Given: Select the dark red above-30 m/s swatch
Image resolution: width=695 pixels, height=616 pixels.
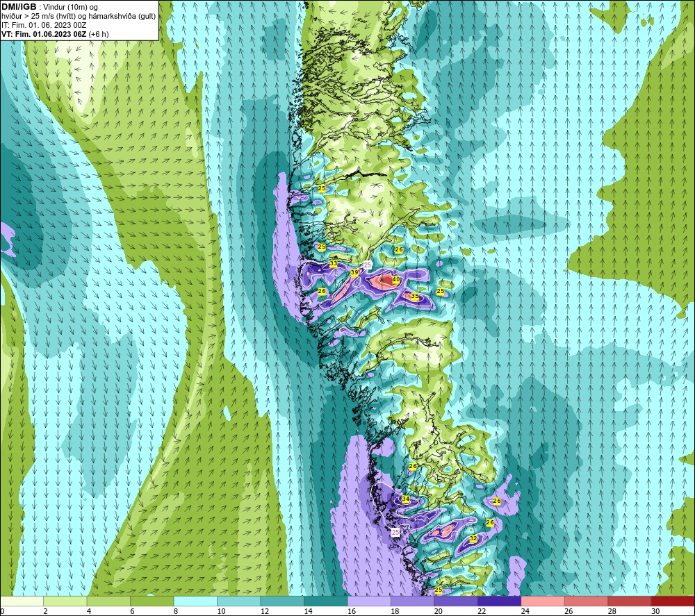Looking at the screenshot, I should tap(673, 601).
